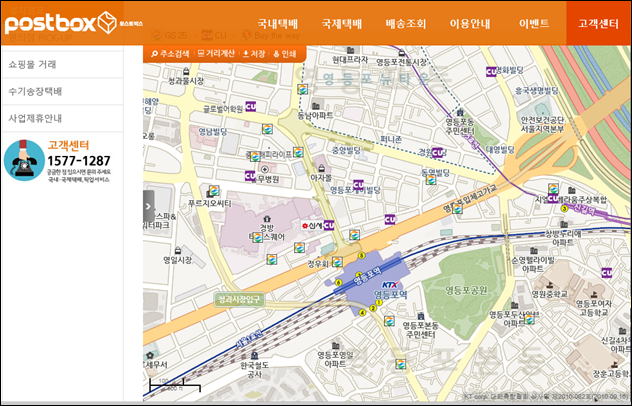Select GS25 marker below 동연빌딩

[431, 180]
